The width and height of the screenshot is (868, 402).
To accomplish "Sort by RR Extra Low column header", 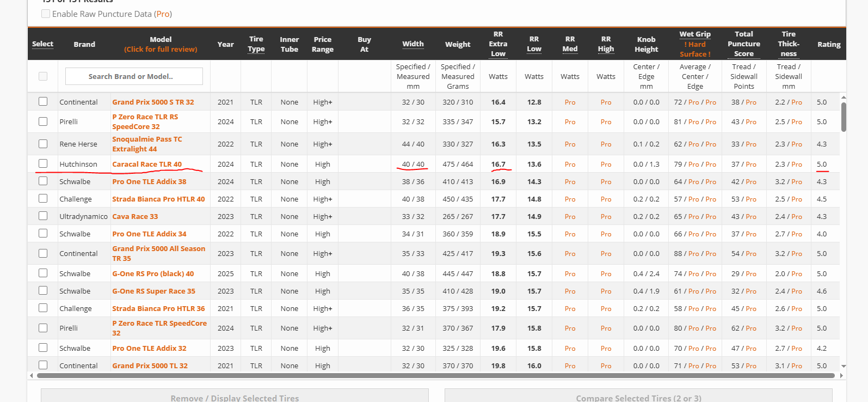I will (498, 44).
